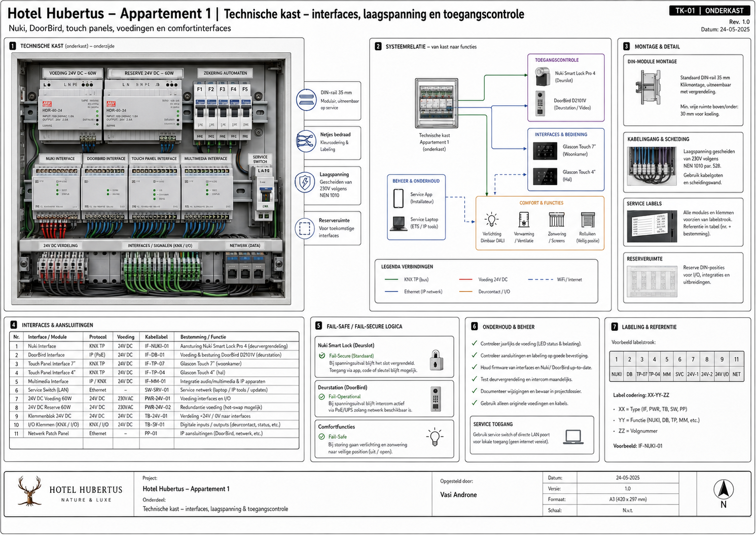
Task: Click the red Voeding 24V DC legend line
Action: click(465, 279)
